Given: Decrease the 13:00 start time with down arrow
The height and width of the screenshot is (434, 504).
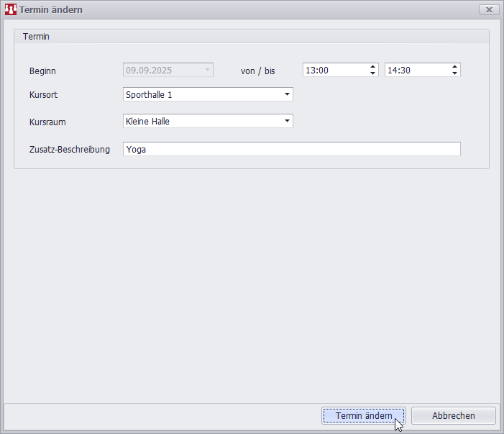Looking at the screenshot, I should [x=372, y=73].
